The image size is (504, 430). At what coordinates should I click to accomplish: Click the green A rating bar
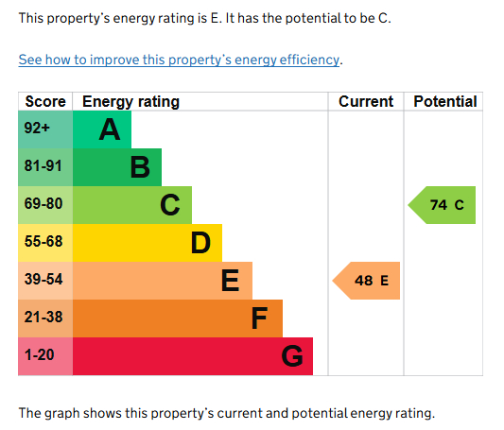coord(102,129)
